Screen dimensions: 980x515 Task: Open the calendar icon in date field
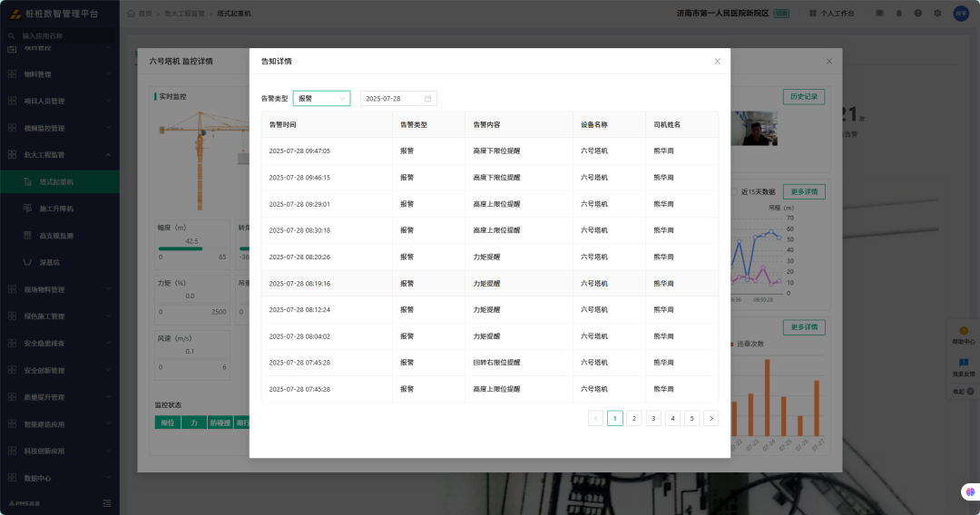point(427,99)
